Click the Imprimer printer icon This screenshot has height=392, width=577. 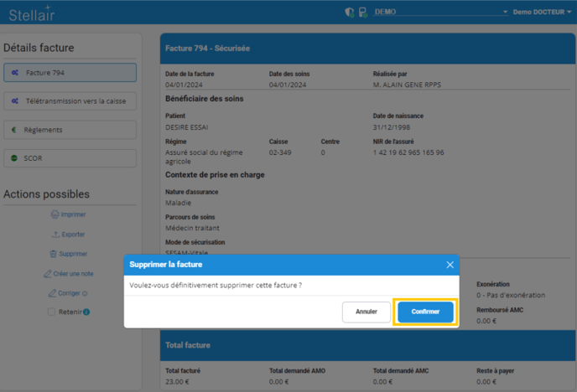coord(55,214)
